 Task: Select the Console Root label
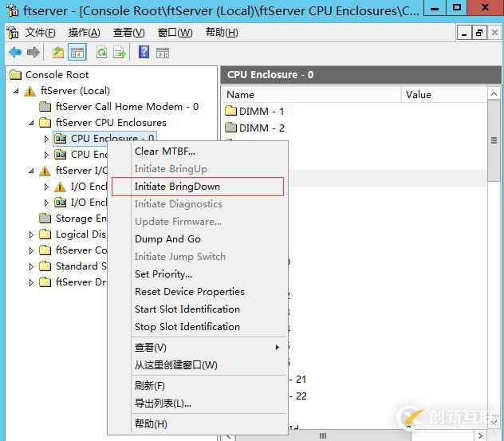57,75
